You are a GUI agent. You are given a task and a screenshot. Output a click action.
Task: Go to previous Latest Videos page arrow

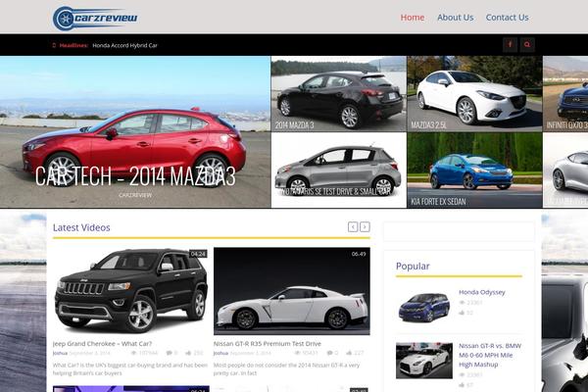click(x=353, y=227)
